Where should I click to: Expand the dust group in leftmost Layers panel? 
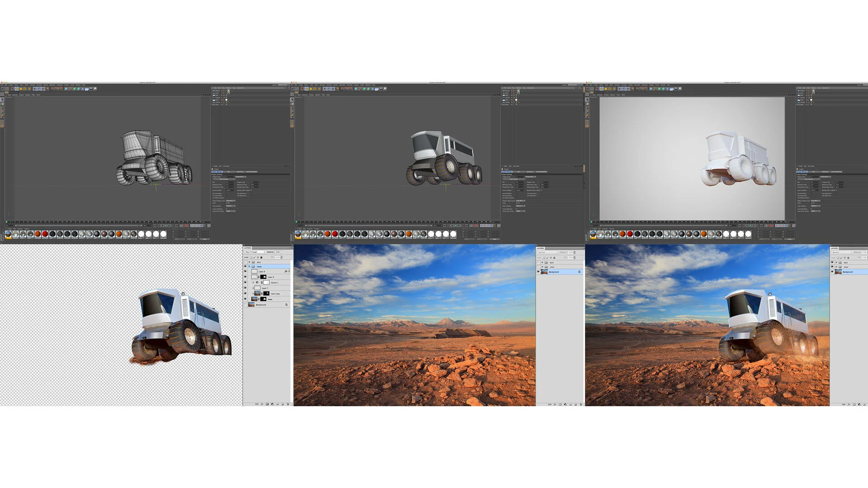pos(250,262)
